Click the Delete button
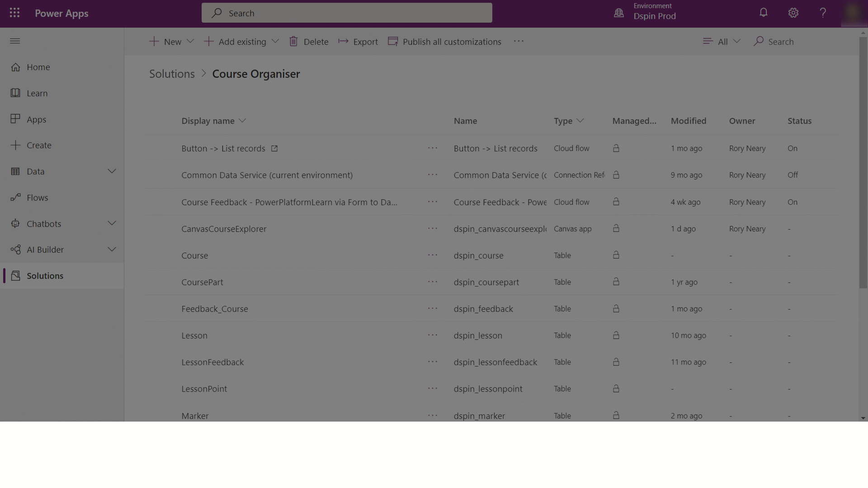Viewport: 868px width, 488px height. tap(308, 41)
